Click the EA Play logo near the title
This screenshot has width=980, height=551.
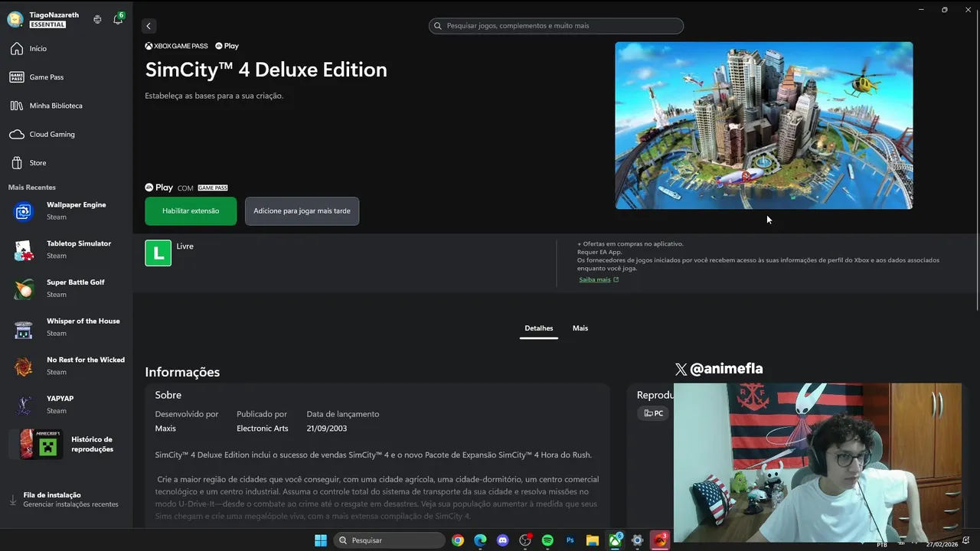[227, 46]
